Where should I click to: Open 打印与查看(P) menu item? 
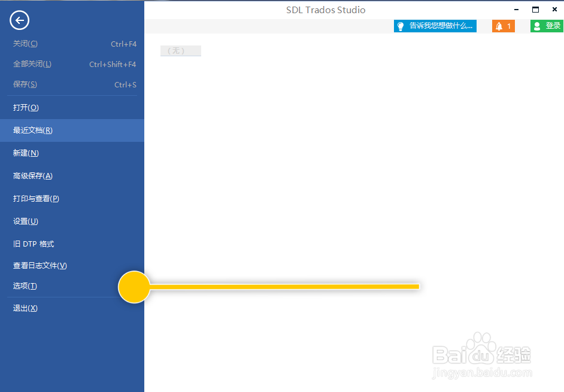coord(72,199)
